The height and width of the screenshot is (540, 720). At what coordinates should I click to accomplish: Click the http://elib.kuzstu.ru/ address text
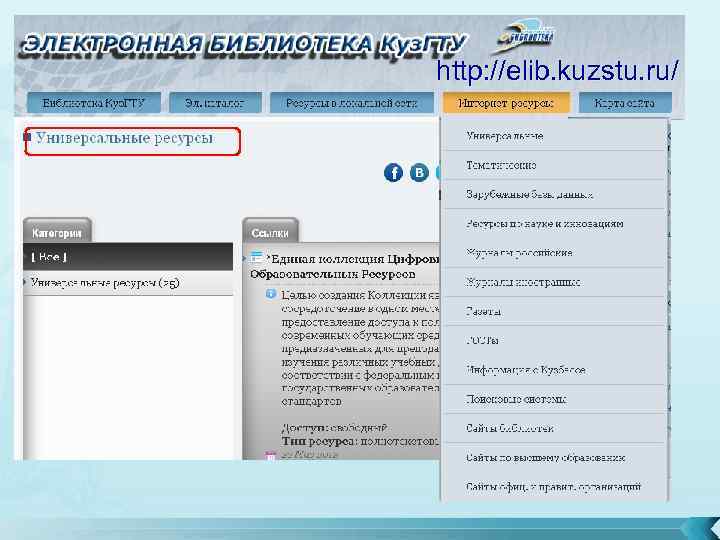point(557,70)
